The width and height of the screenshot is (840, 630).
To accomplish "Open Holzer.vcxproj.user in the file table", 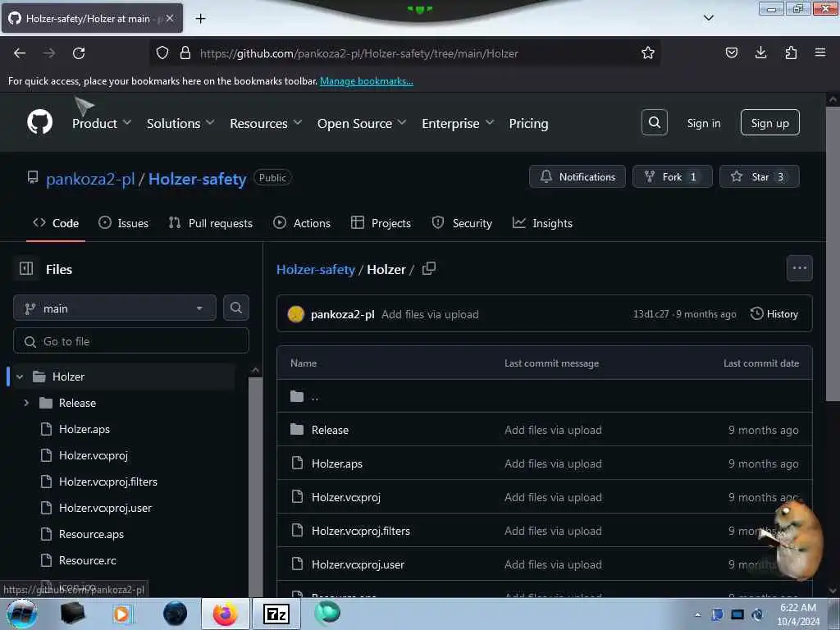I will [358, 564].
